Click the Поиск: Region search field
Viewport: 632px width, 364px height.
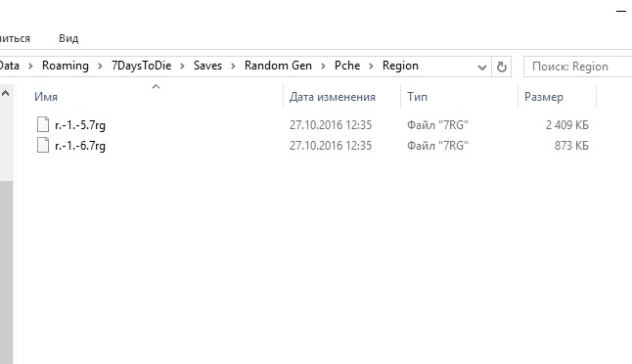tap(577, 67)
